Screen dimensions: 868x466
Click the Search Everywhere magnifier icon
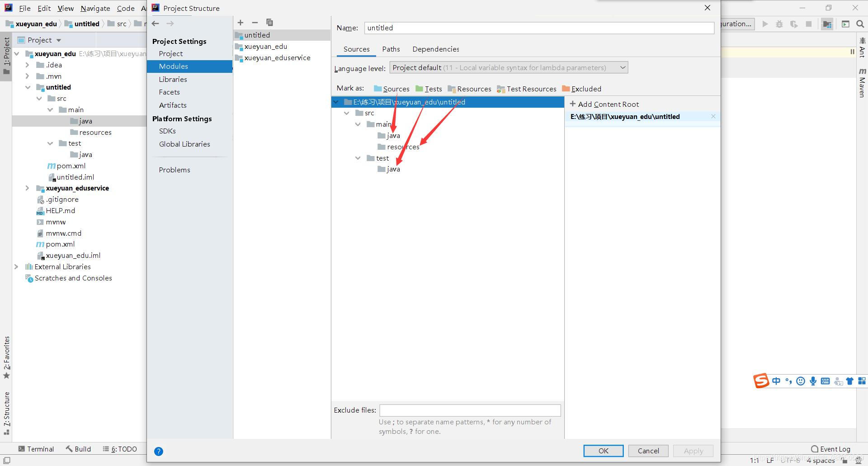click(x=860, y=24)
